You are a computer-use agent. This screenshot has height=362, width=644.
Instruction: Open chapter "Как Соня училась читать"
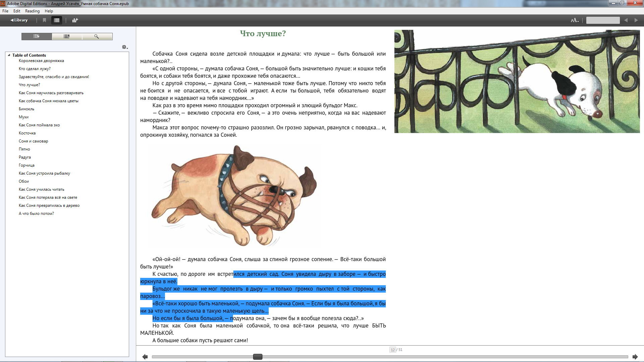[42, 189]
